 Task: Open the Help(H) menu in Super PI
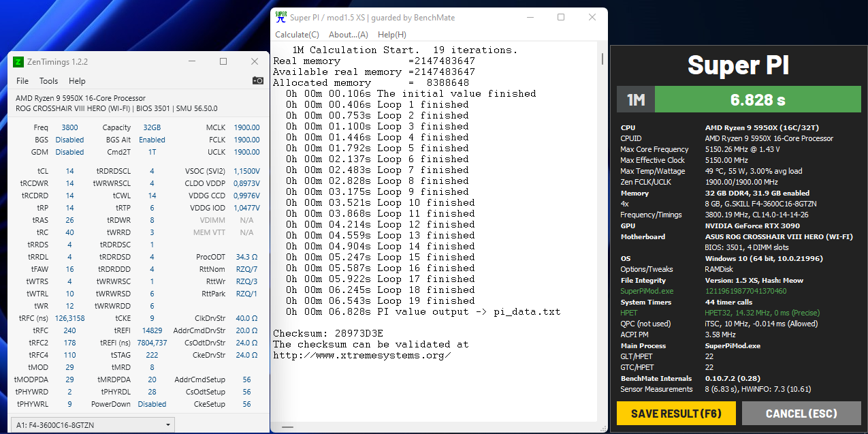(391, 35)
